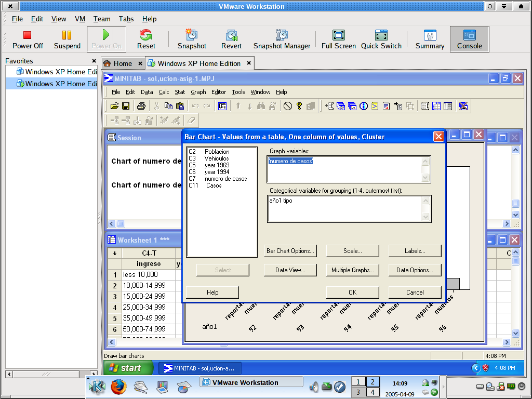This screenshot has height=399, width=532.
Task: Switch to the Console view
Action: (x=470, y=39)
